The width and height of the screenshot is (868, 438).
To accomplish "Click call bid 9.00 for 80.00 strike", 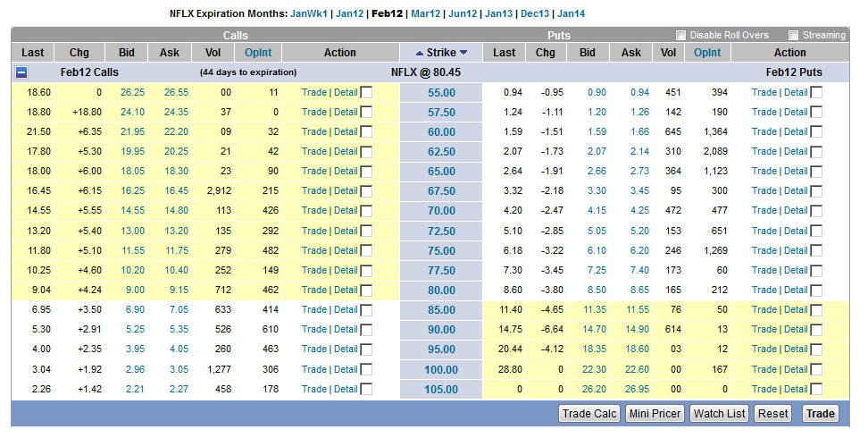I will coord(135,290).
